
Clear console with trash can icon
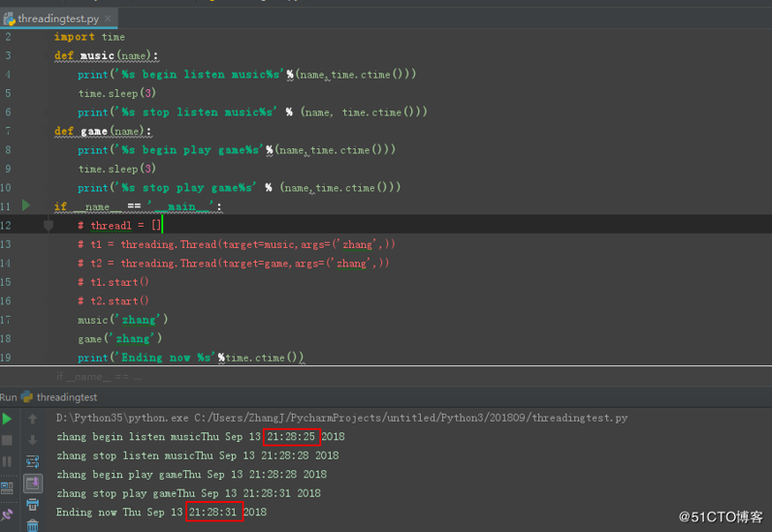point(33,525)
